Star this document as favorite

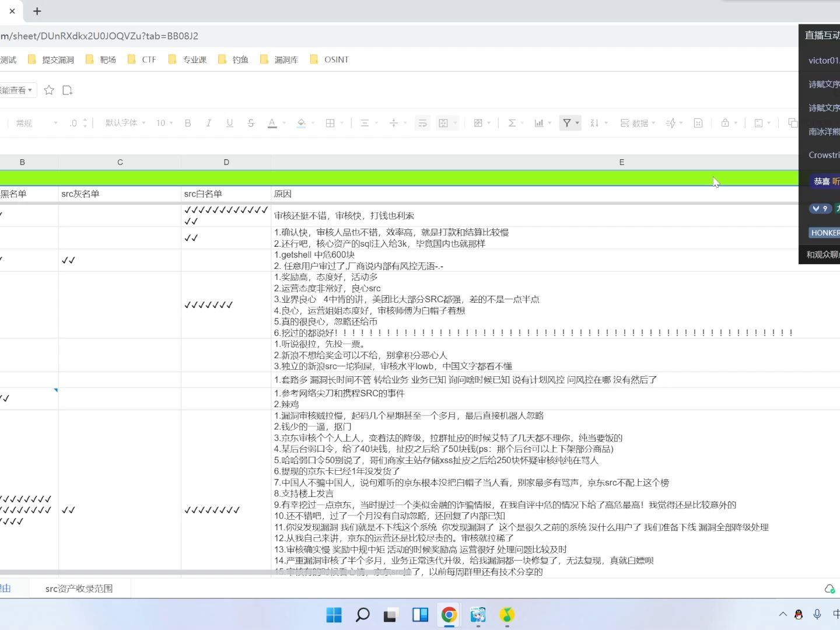click(x=49, y=90)
